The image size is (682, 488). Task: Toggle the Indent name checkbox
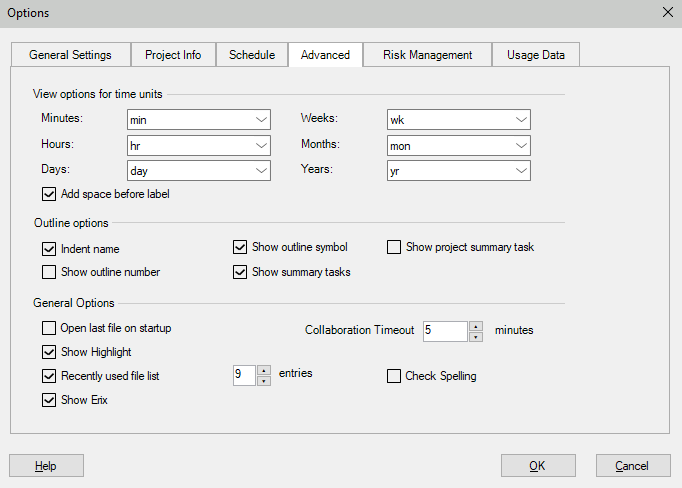tap(49, 249)
